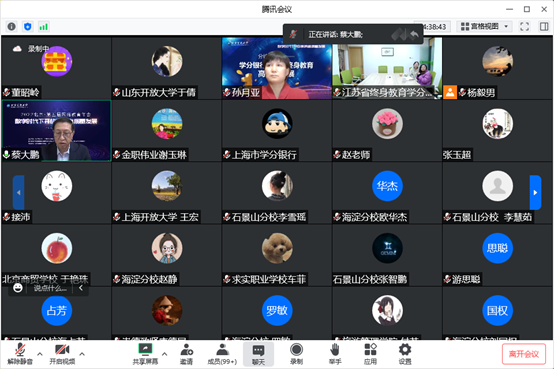Go to next page of participants

535,192
